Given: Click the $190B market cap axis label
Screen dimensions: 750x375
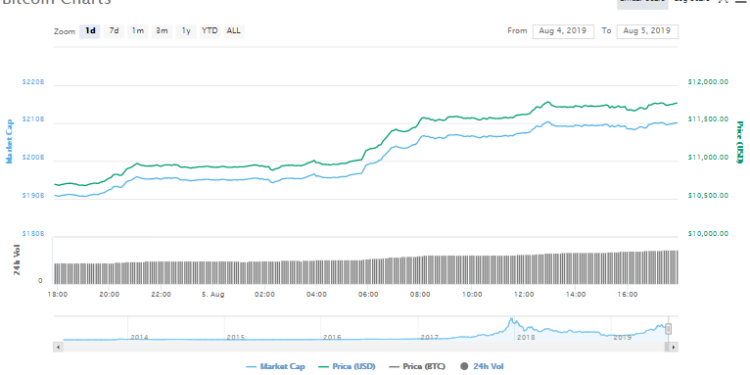Looking at the screenshot, I should point(33,196).
